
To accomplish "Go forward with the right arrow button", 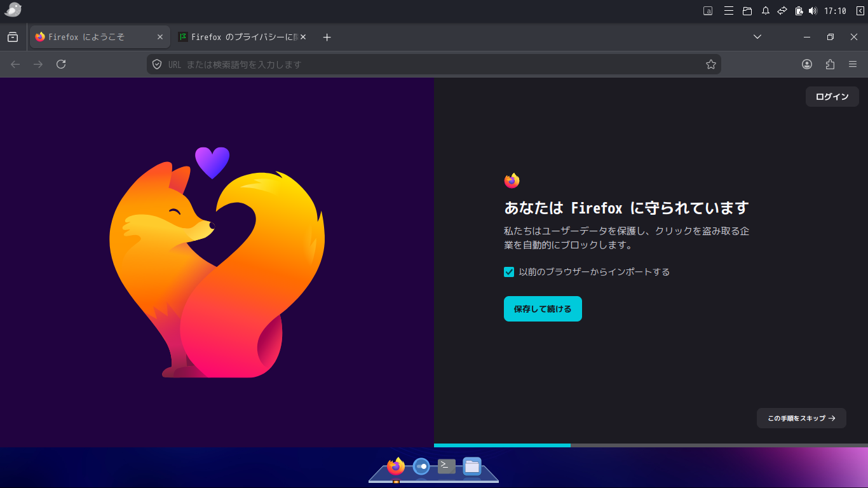I will [x=38, y=64].
